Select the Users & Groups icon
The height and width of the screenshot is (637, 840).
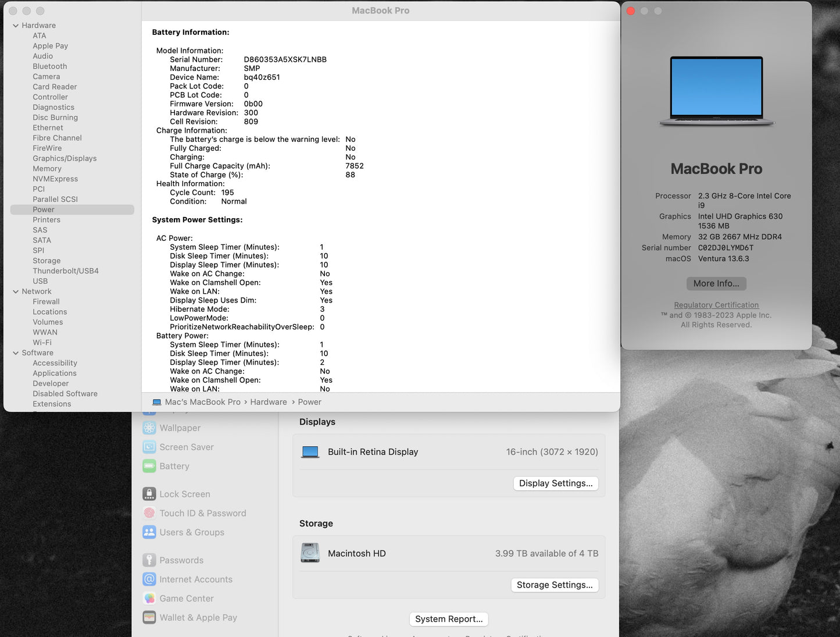[149, 532]
